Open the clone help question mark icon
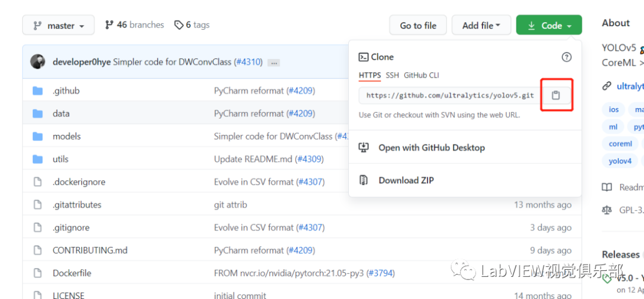The height and width of the screenshot is (299, 644). (566, 57)
